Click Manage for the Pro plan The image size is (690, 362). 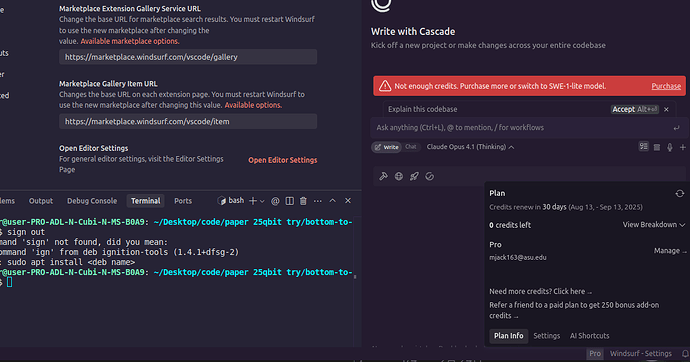point(669,251)
